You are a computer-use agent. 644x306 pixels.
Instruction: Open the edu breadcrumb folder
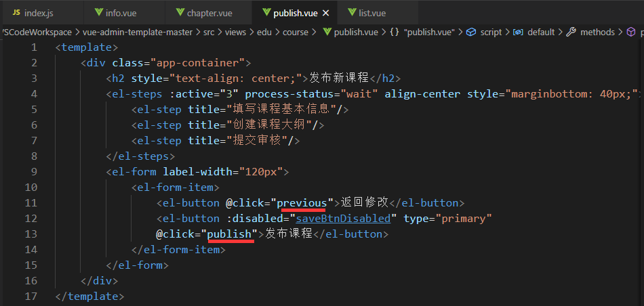point(264,32)
